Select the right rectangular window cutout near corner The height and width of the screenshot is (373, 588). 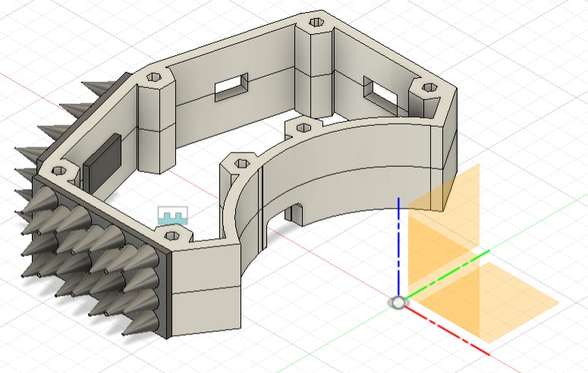pos(379,91)
